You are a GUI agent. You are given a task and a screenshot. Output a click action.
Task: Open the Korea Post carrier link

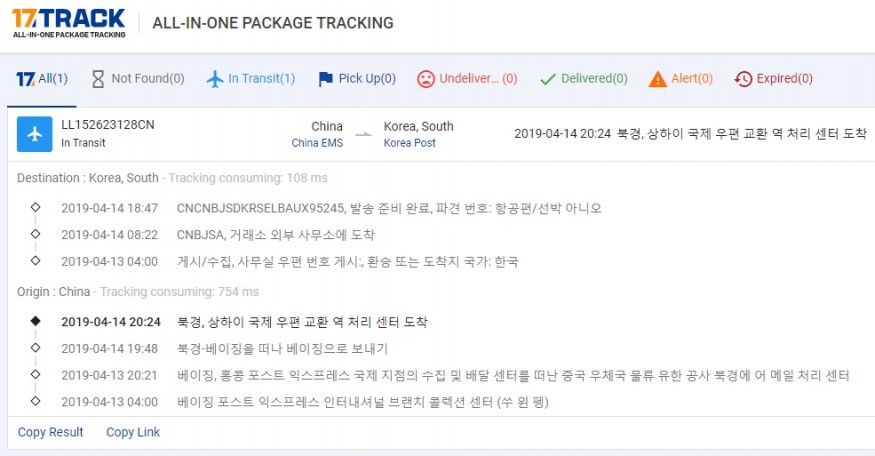[x=410, y=143]
